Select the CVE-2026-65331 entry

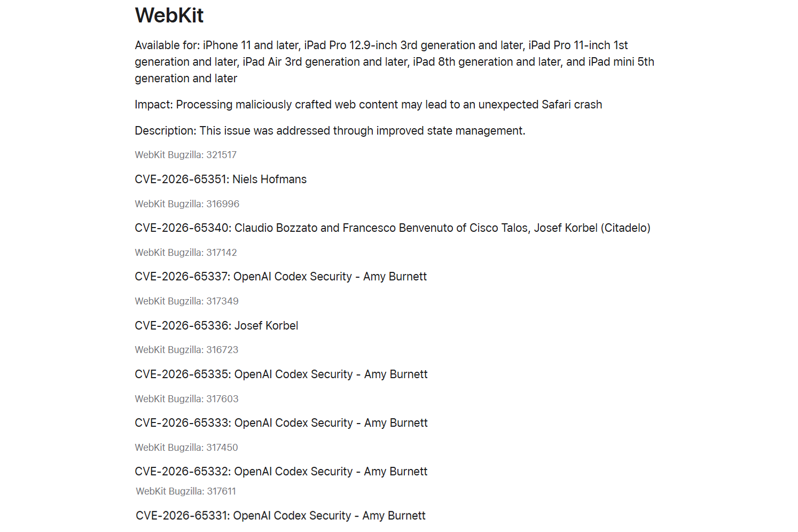tap(280, 516)
